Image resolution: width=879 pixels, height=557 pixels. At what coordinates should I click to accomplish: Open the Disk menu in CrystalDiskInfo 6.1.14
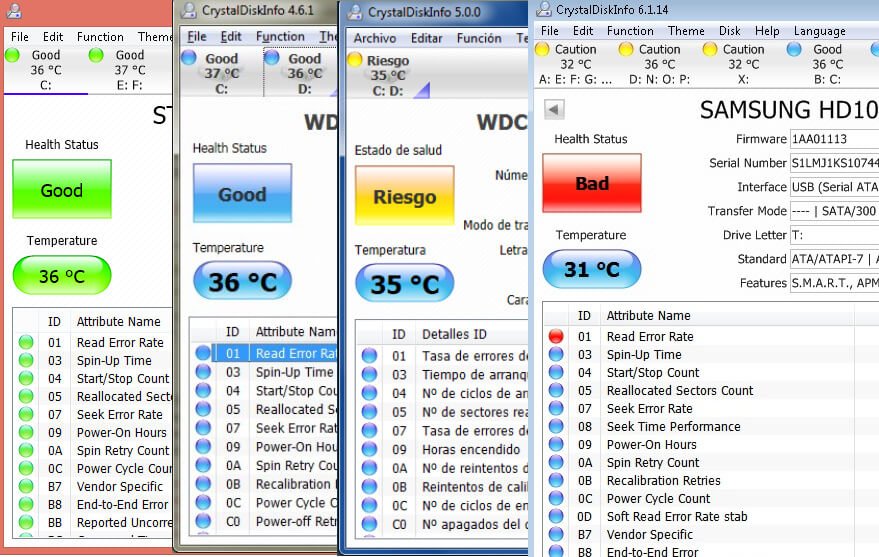[x=729, y=31]
